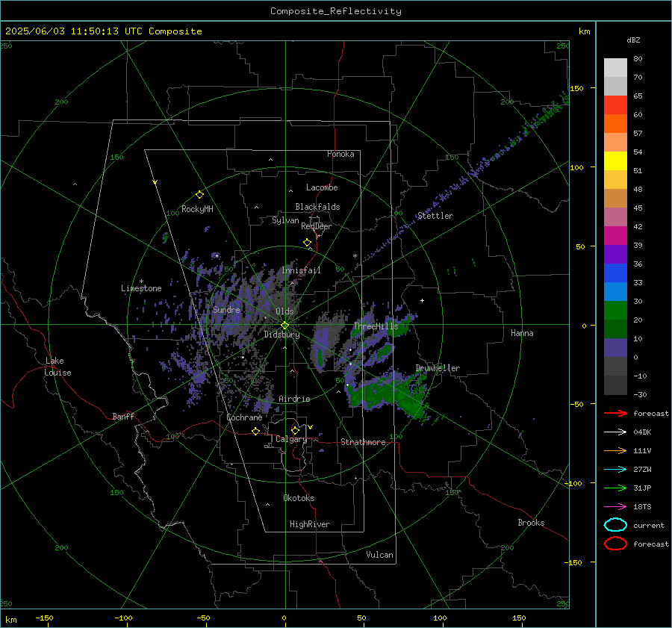This screenshot has height=628, width=672.
Task: Click the Sundre label
Action: pyautogui.click(x=226, y=309)
